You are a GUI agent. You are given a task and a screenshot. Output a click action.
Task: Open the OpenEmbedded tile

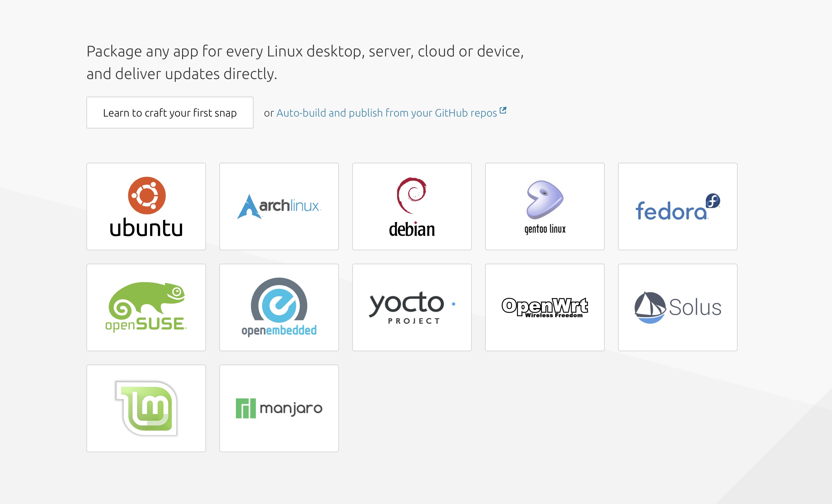click(279, 306)
